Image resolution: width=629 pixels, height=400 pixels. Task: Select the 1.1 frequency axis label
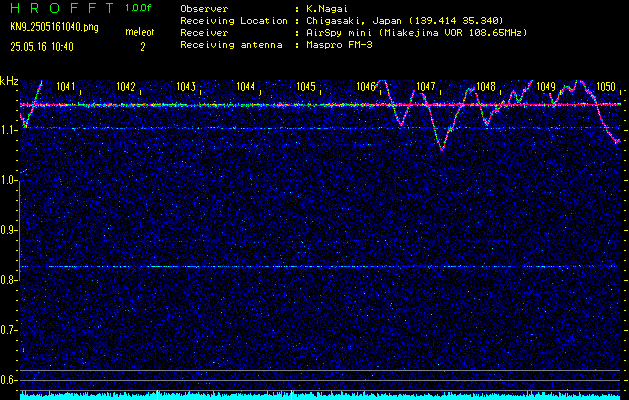click(7, 130)
